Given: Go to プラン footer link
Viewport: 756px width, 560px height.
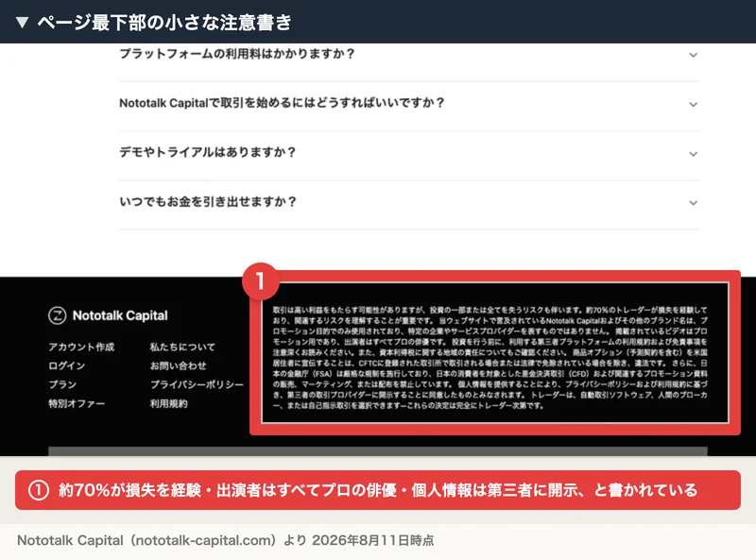Looking at the screenshot, I should 62,384.
